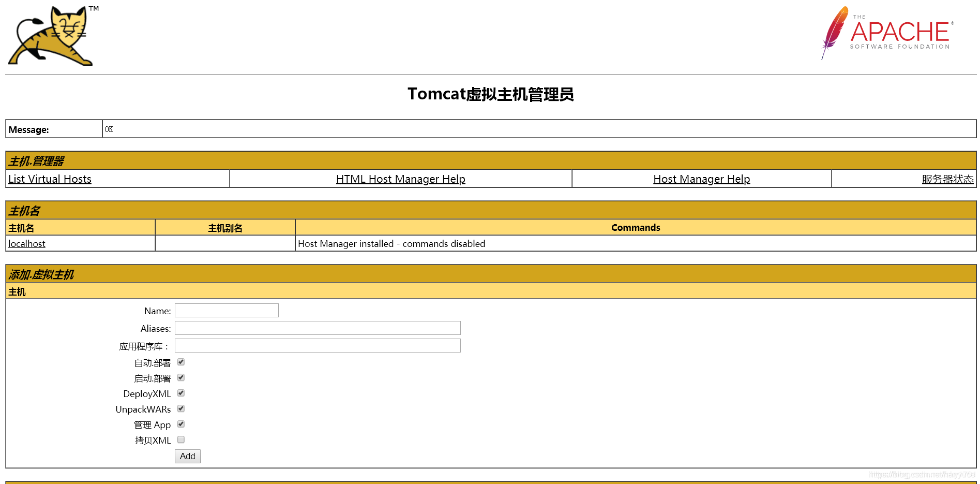Viewport: 980px width, 484px height.
Task: Click the Tomcat cat logo
Action: pyautogui.click(x=53, y=36)
